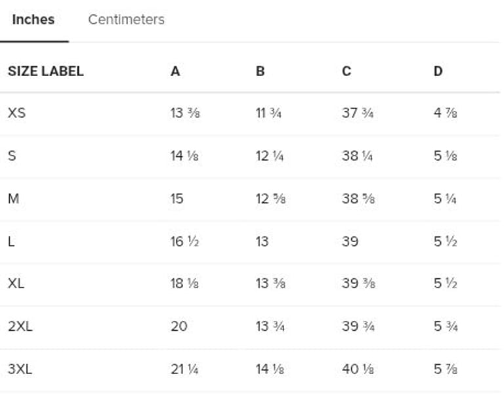Viewport: 504px width, 420px height.
Task: Select the 2XL size row label
Action: click(x=20, y=326)
